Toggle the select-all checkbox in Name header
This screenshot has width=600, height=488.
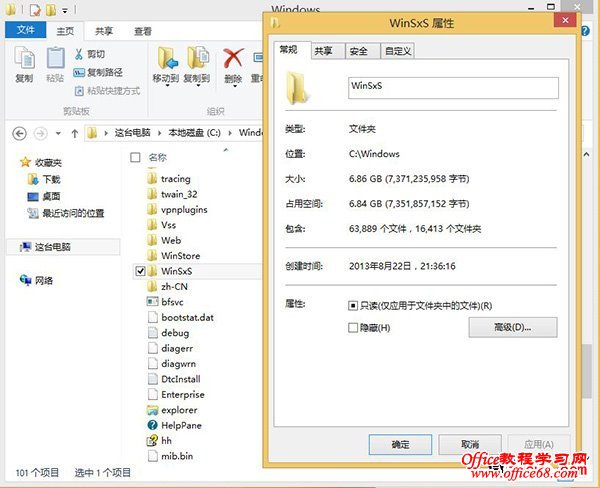point(135,157)
